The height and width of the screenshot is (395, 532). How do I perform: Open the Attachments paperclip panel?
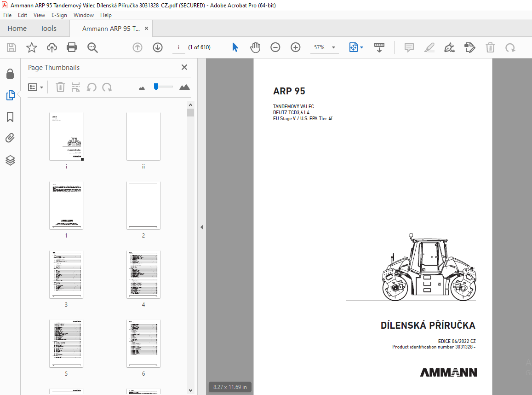click(x=10, y=138)
